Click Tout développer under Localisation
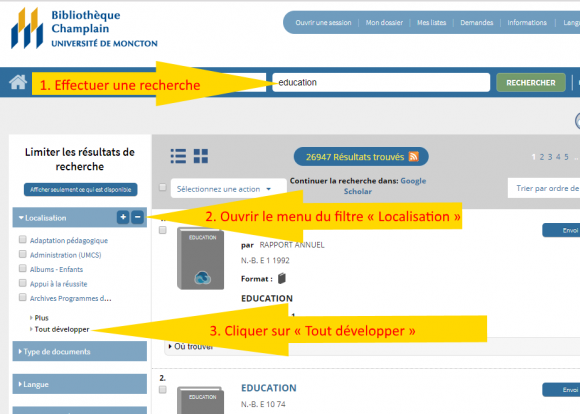580x414 pixels. pos(62,329)
